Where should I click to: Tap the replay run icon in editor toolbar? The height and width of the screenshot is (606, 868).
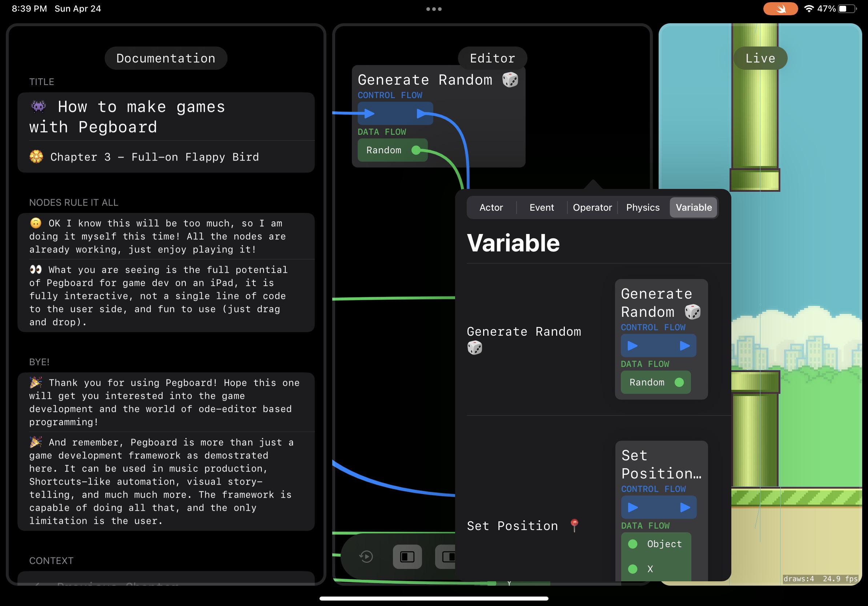pos(366,557)
